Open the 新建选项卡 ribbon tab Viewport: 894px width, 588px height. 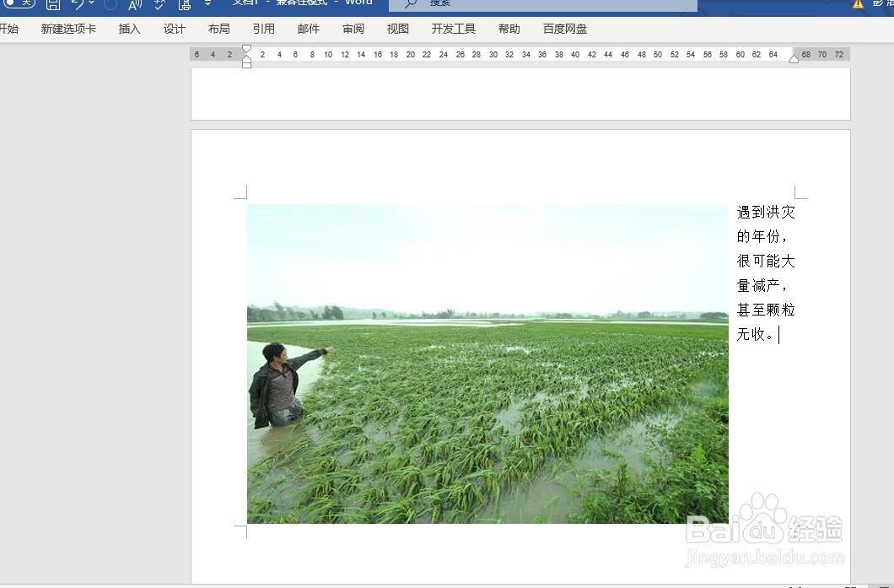click(68, 29)
